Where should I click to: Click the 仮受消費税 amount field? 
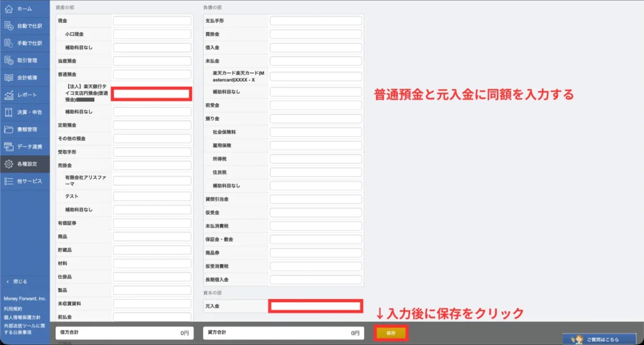click(x=316, y=266)
